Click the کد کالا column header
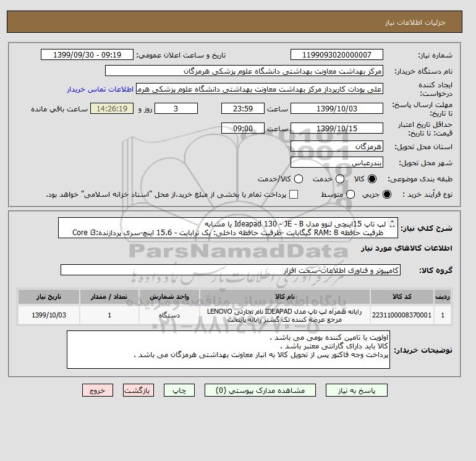Screen dimensions: 476x461 pos(402,296)
